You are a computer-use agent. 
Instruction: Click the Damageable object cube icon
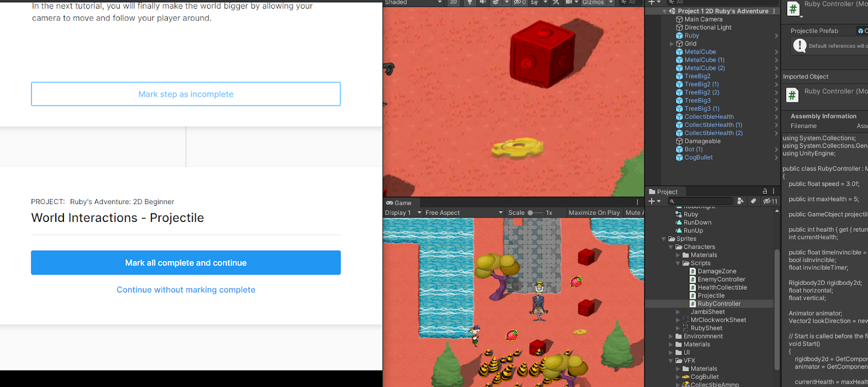[679, 141]
